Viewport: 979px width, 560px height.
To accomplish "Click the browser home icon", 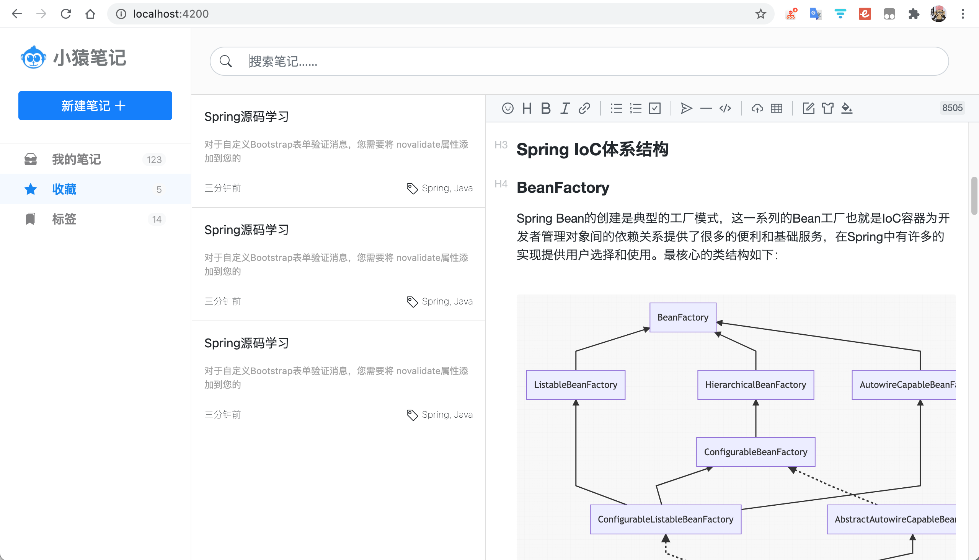I will (x=90, y=14).
